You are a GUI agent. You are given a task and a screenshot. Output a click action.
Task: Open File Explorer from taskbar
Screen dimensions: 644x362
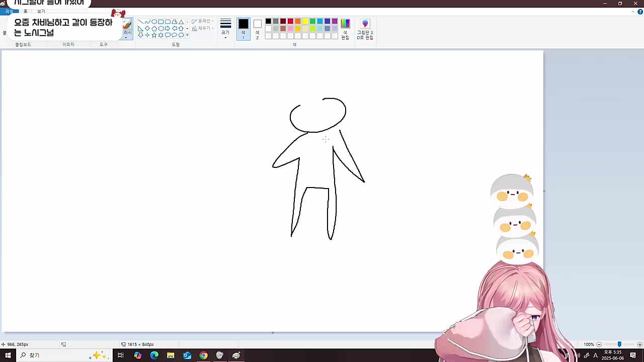(x=171, y=355)
